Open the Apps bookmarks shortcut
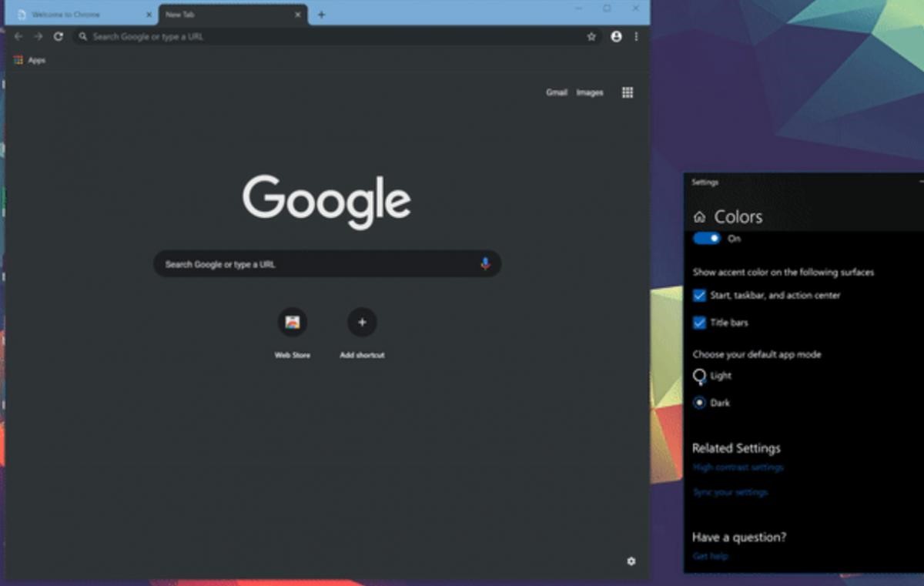This screenshot has height=586, width=924. 29,60
